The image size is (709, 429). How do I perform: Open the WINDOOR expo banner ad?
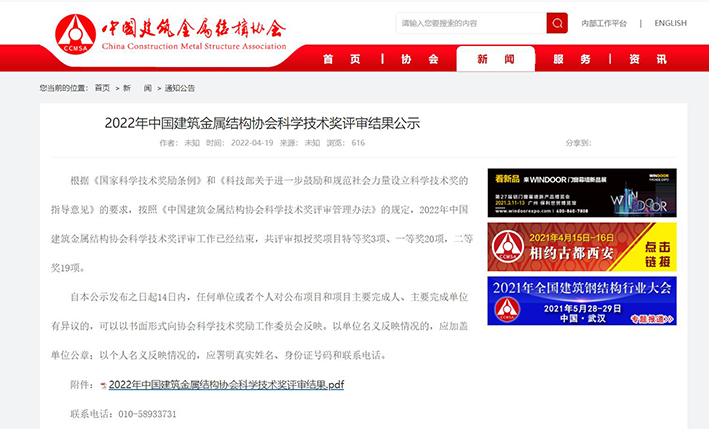coord(582,193)
